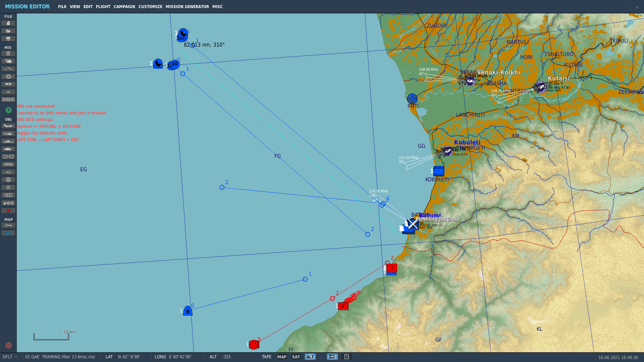Screen dimensions: 644x362
Task: Click the Poti static beacon marker
Action: point(412,99)
